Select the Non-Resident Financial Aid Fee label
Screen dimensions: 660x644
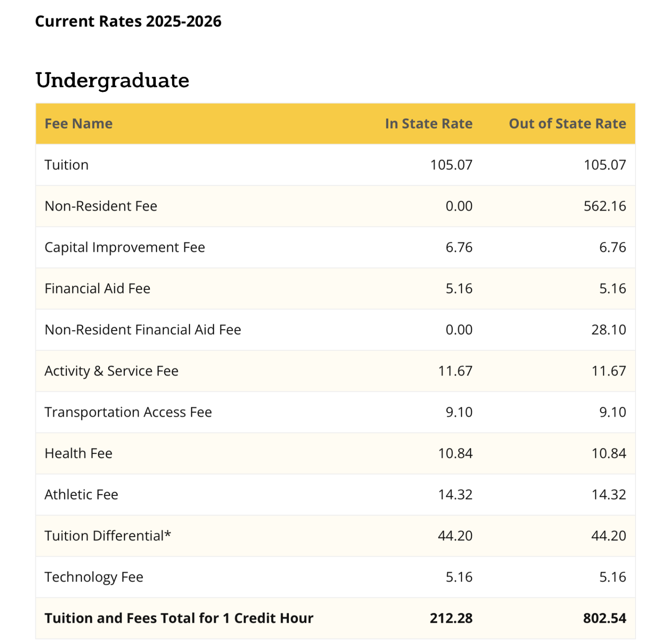tap(143, 330)
